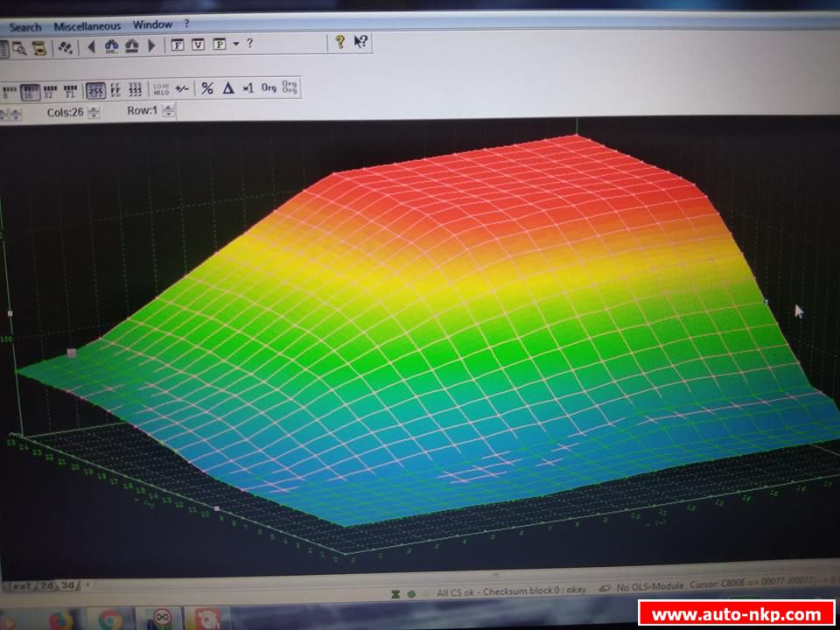Go to next with right arrow icon

(x=151, y=45)
